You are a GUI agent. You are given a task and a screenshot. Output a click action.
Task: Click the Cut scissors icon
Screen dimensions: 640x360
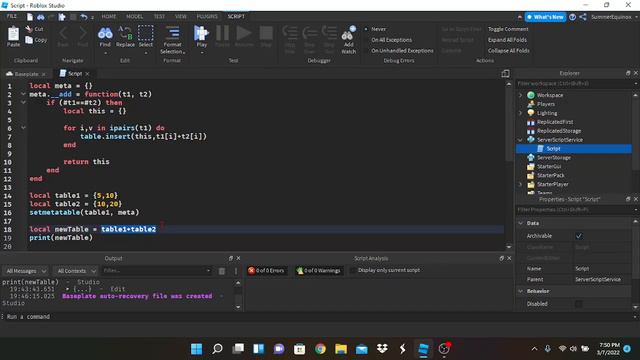tap(29, 29)
